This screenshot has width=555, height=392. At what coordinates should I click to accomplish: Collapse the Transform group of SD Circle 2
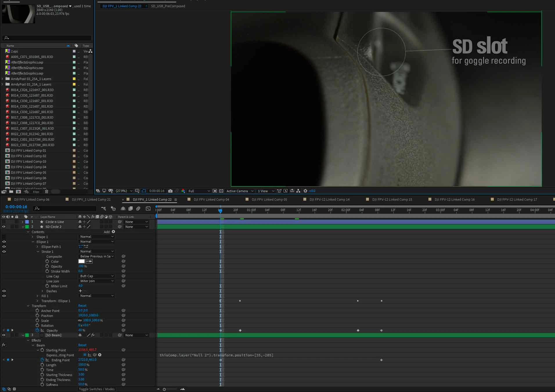[28, 306]
